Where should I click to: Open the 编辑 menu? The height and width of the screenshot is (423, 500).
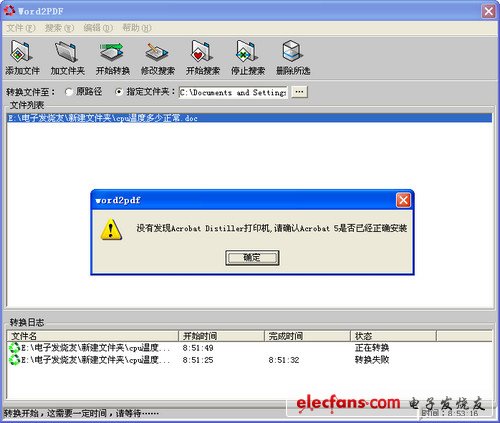click(x=98, y=28)
